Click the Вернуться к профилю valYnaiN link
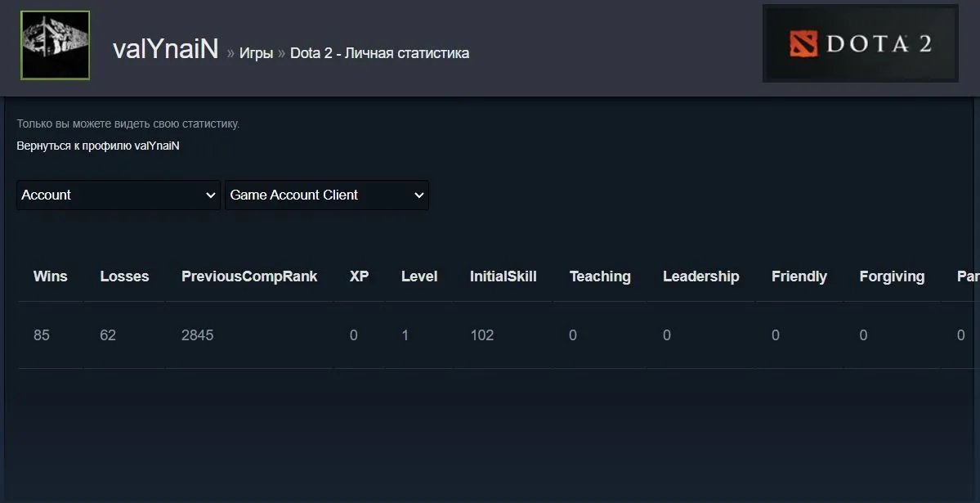 pyautogui.click(x=98, y=146)
